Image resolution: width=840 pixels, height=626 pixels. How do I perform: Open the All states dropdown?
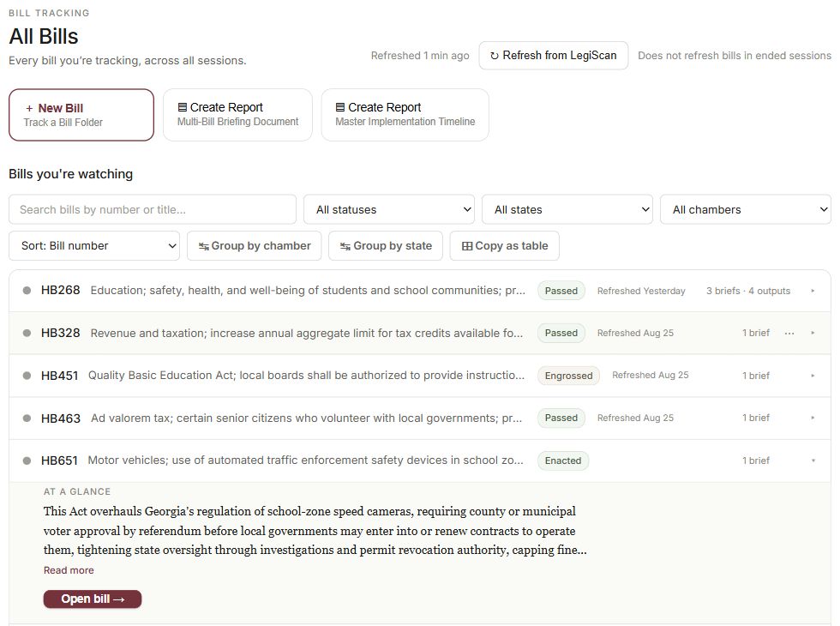[x=567, y=209]
